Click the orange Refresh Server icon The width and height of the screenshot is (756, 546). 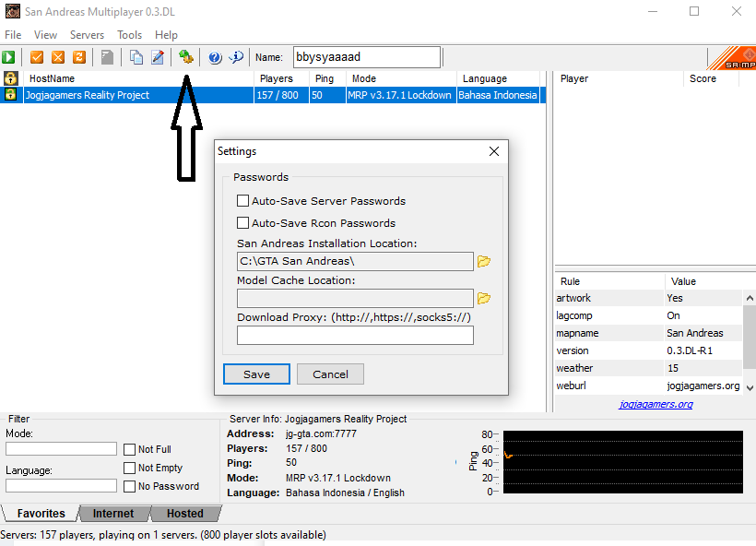(x=79, y=57)
